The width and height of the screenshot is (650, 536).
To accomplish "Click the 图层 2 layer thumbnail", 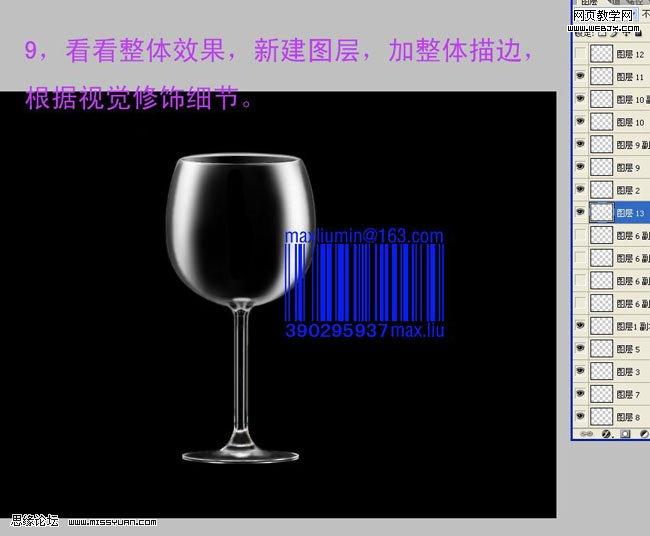I will [601, 190].
